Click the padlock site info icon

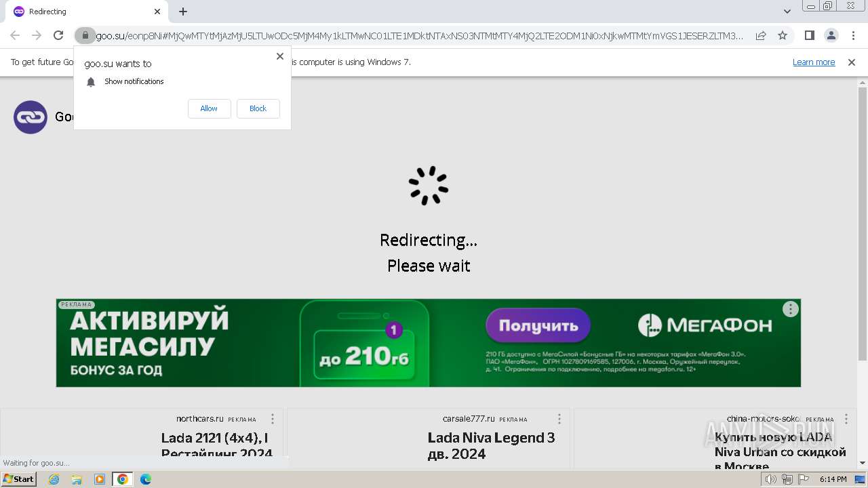pos(85,35)
